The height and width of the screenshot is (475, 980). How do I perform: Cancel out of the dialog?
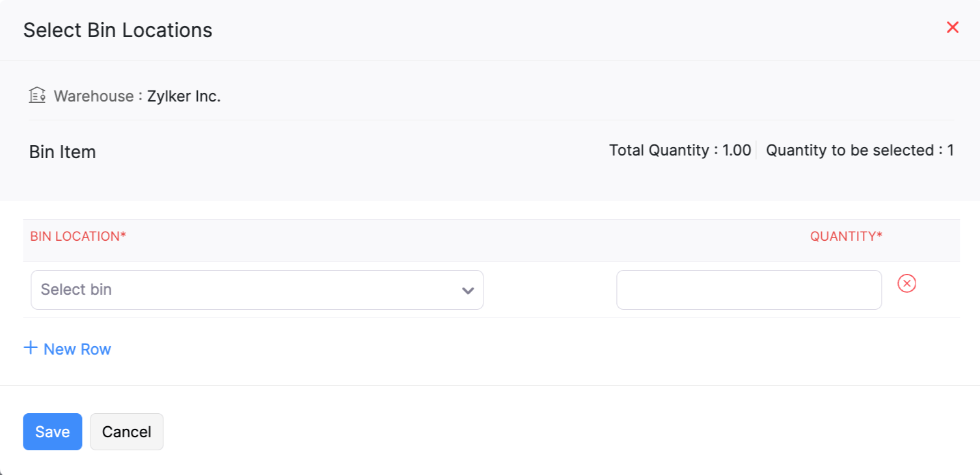pos(126,431)
